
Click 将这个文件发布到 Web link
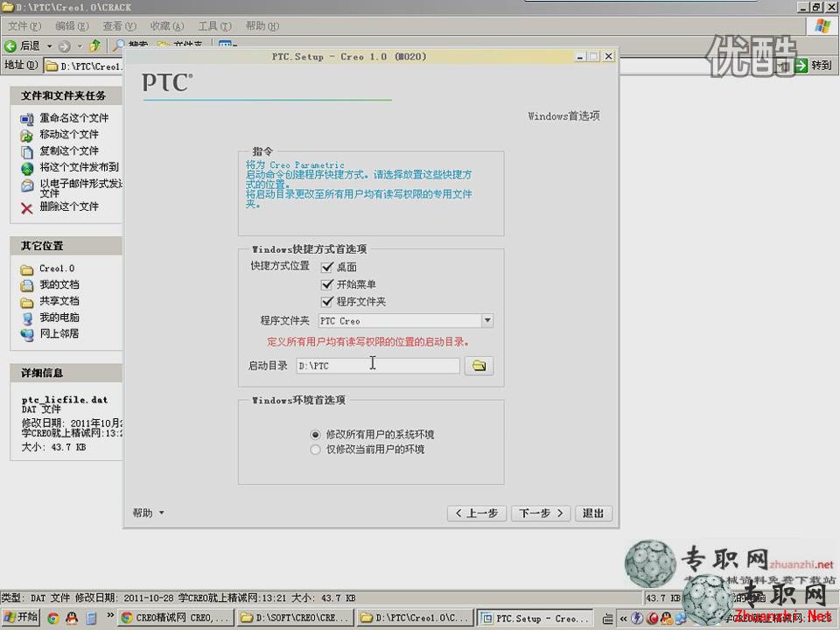click(x=80, y=167)
